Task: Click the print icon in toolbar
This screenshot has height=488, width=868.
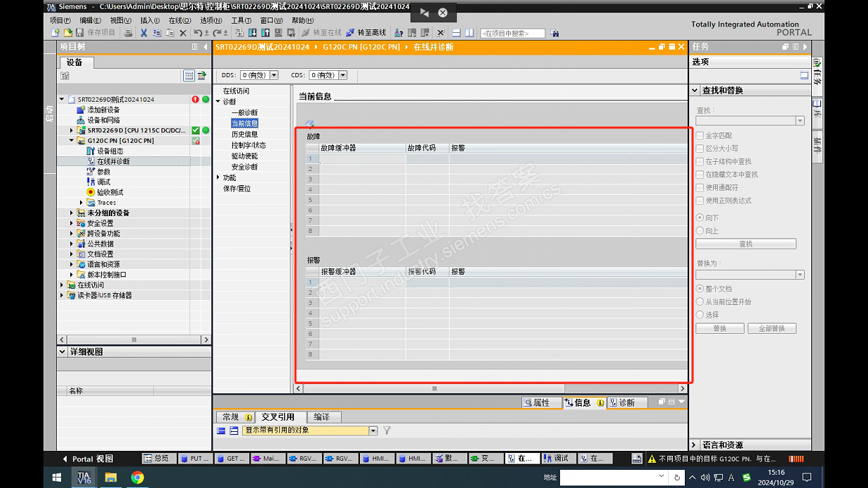Action: pyautogui.click(x=128, y=33)
